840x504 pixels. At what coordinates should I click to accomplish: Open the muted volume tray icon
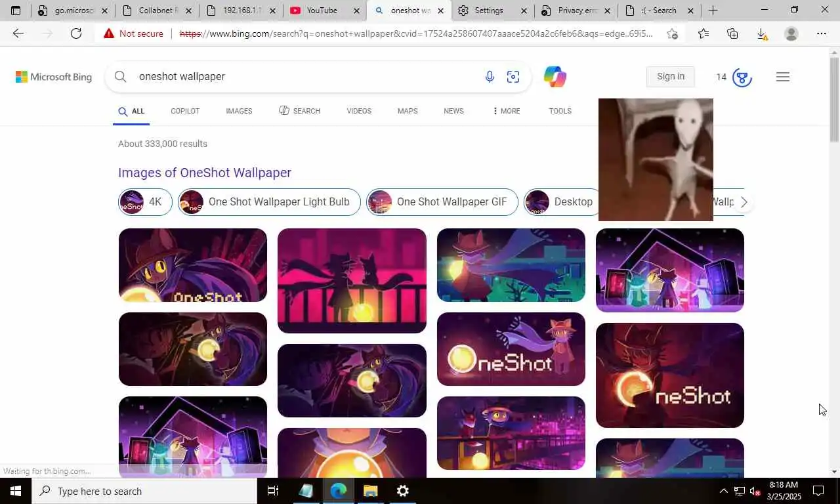[x=755, y=491]
